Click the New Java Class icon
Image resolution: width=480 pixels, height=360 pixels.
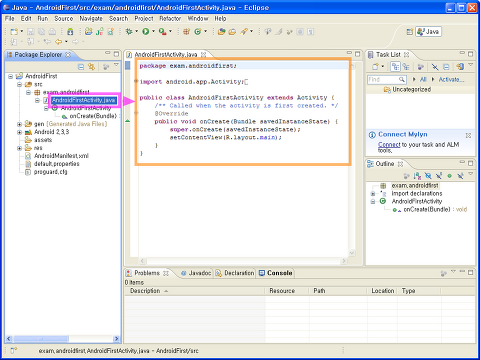198,32
